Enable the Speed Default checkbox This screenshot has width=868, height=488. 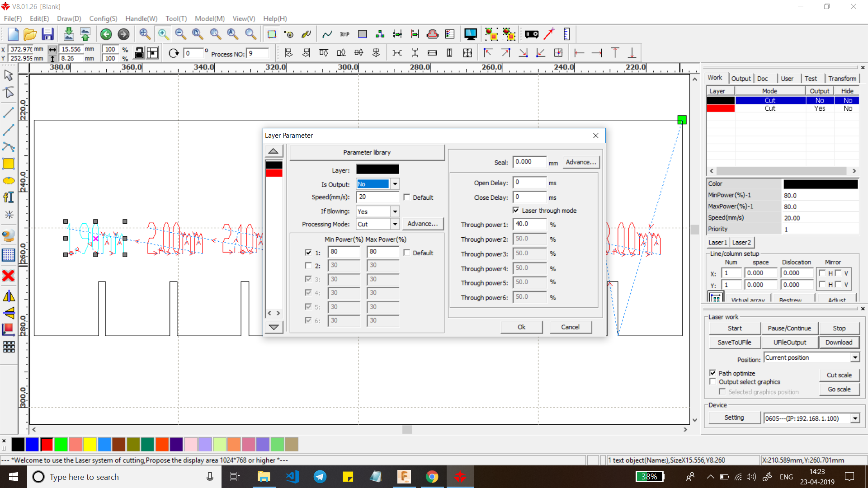pos(407,197)
